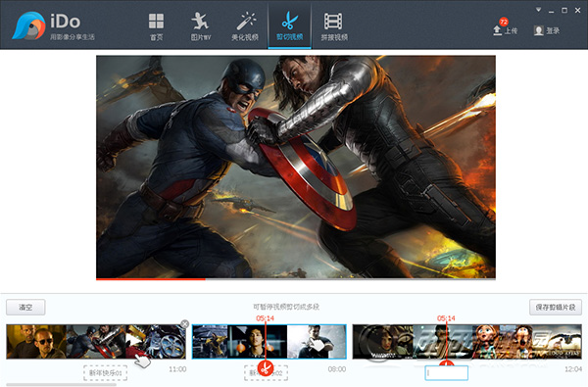Click the 05:14 marker on third clip
This screenshot has height=387, width=588.
[x=446, y=318]
